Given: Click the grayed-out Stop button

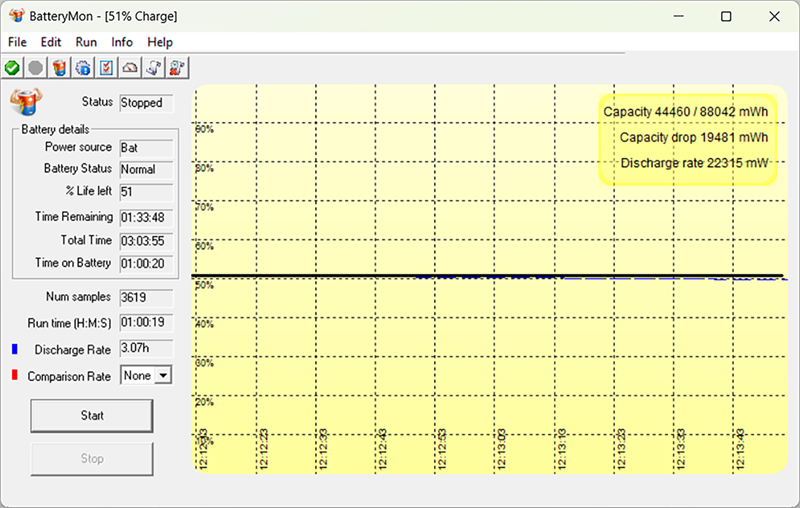Looking at the screenshot, I should point(92,459).
